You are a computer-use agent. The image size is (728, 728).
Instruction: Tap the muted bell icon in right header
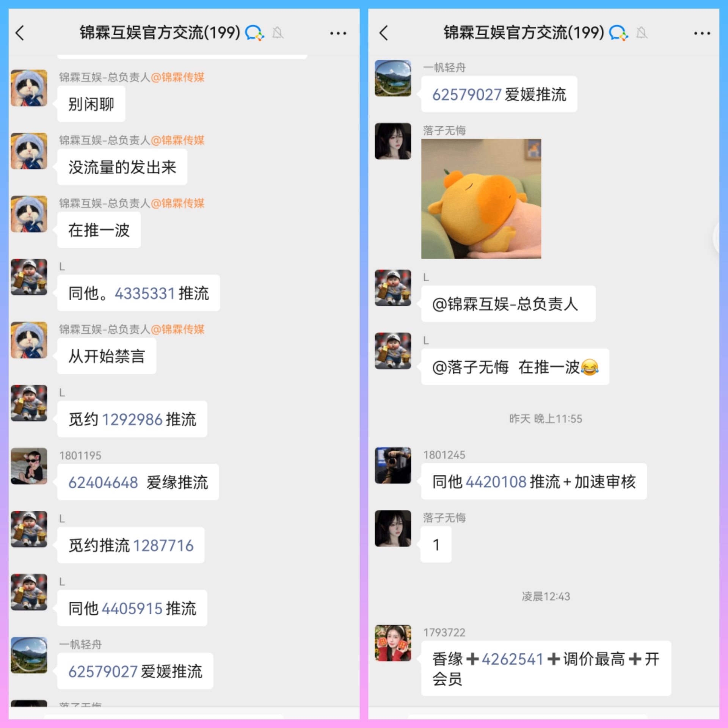click(642, 33)
